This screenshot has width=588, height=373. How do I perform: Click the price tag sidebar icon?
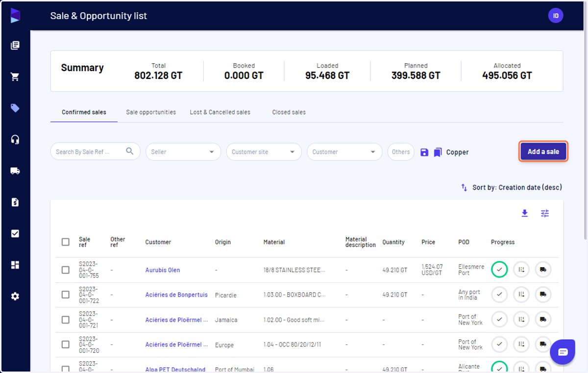(15, 108)
